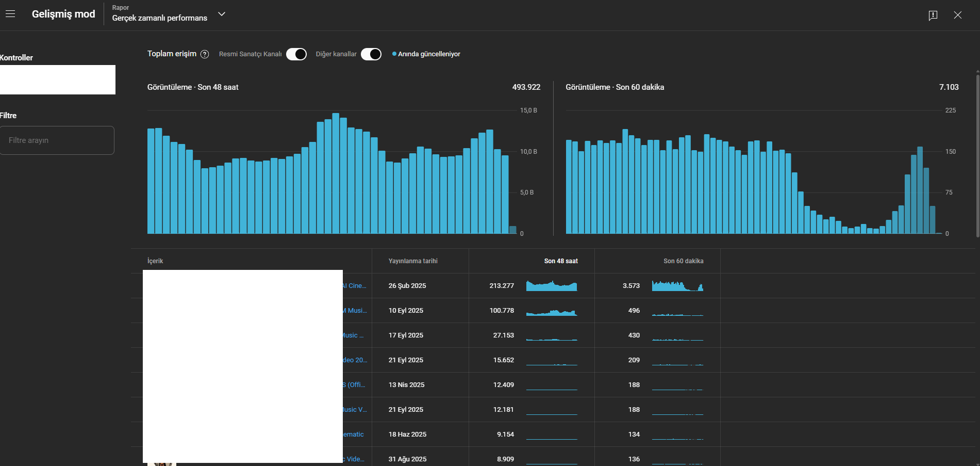Sort by Son 60 dakika column
980x466 pixels.
pyautogui.click(x=683, y=261)
